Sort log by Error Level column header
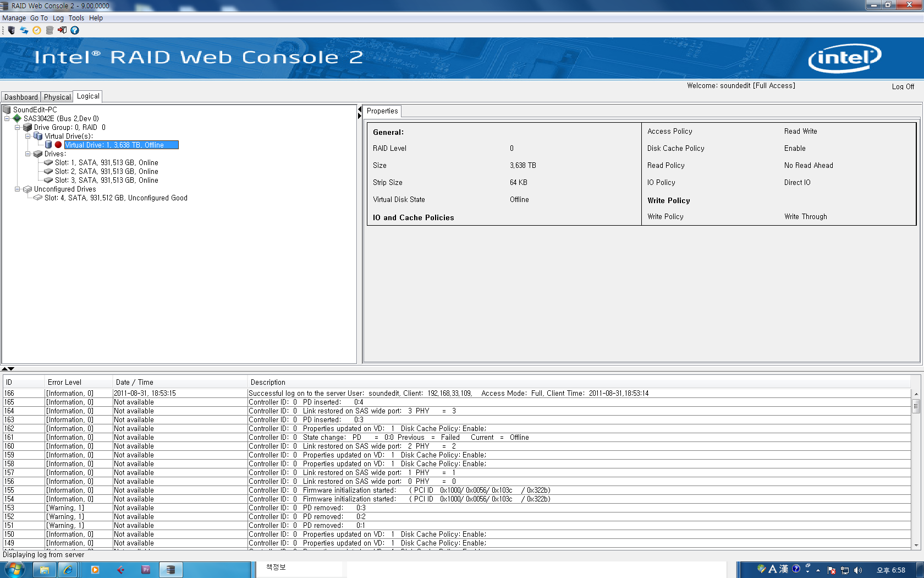Screen dimensions: 924x578 tap(78, 382)
